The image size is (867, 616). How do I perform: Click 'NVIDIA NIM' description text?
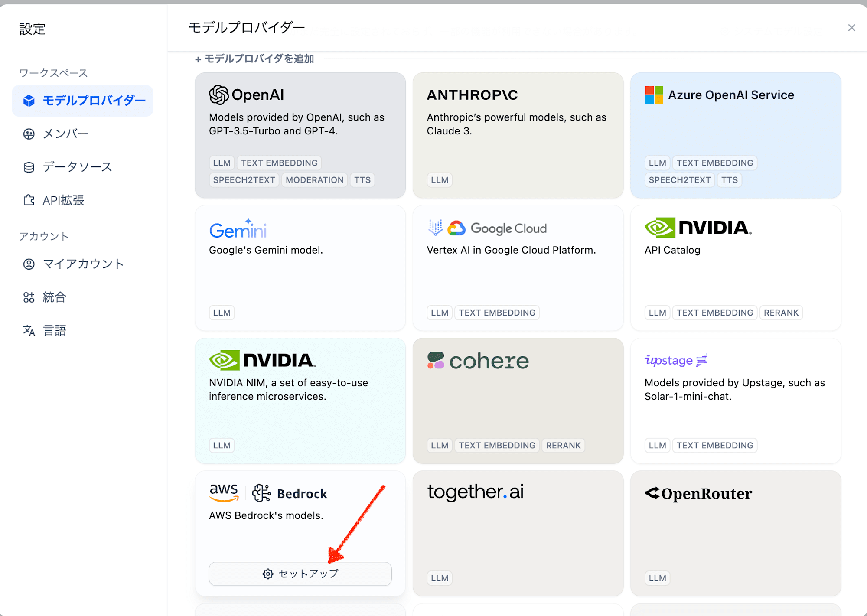(289, 390)
